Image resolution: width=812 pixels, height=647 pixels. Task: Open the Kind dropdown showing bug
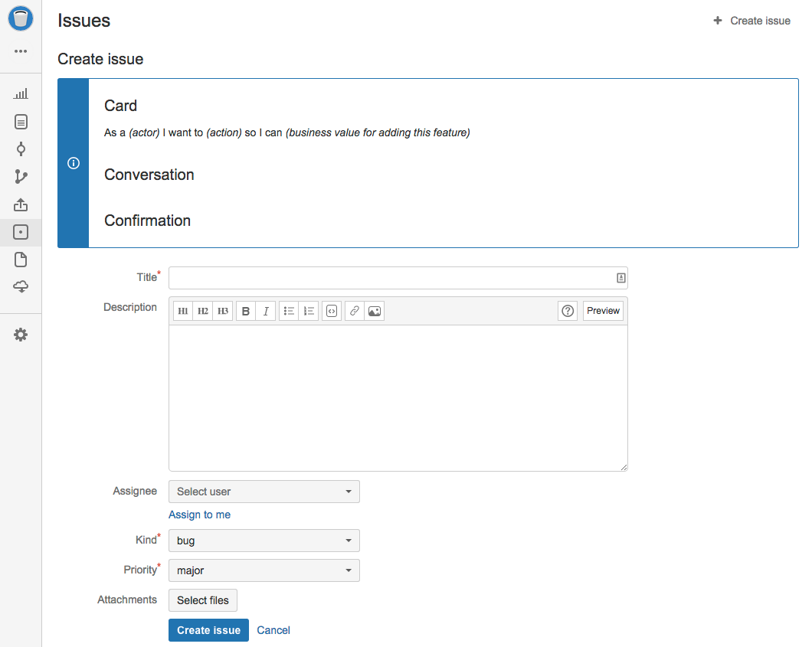[x=264, y=540]
